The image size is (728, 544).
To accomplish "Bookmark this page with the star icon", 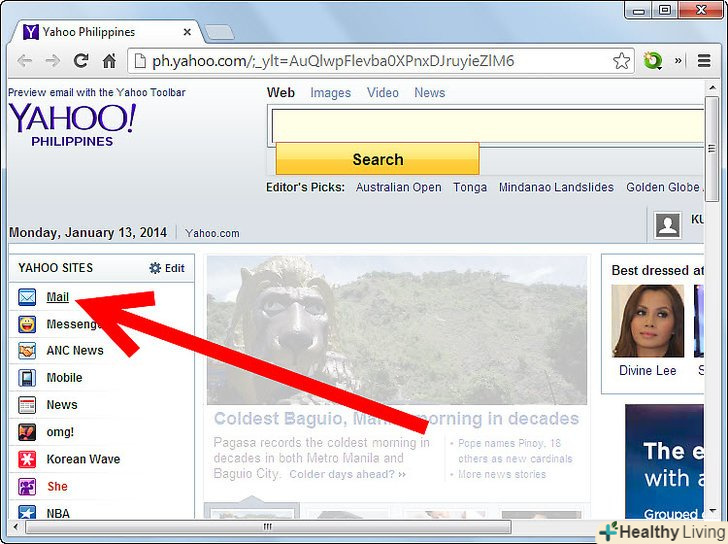I will pyautogui.click(x=621, y=61).
